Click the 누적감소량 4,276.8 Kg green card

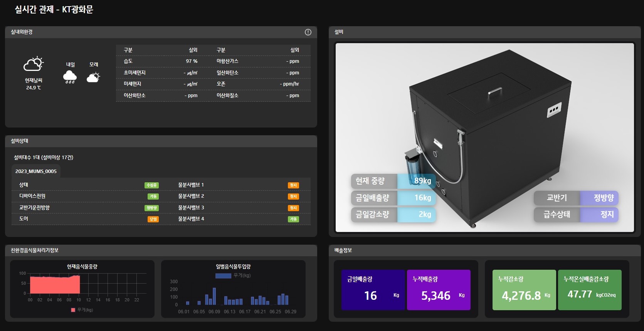pyautogui.click(x=524, y=290)
